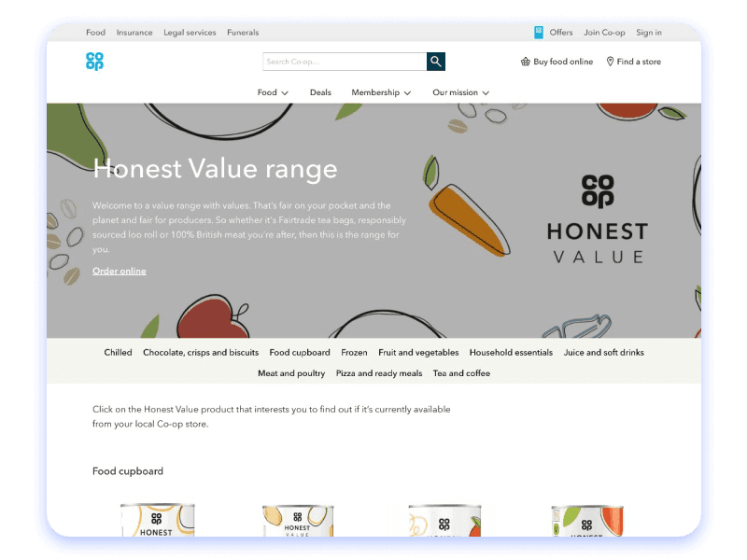Click the shopping basket icon
This screenshot has width=747, height=560.
pos(526,62)
